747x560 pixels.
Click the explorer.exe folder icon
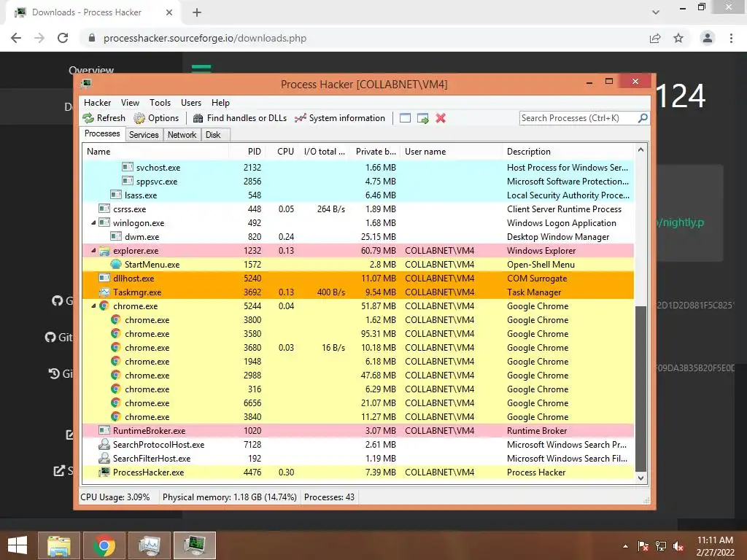coord(104,251)
